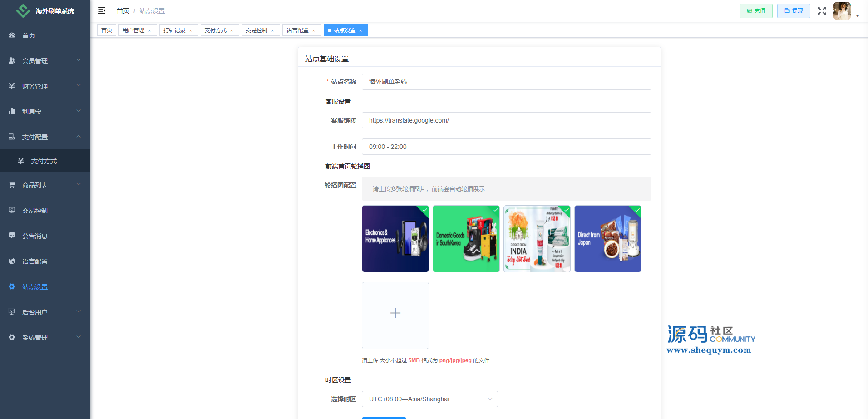Viewport: 868px width, 419px height.
Task: Switch to the 用户管理 tab
Action: (133, 30)
